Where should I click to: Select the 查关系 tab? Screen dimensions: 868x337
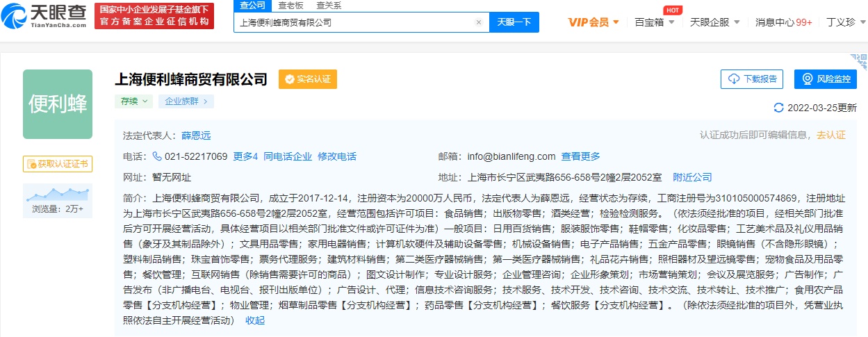point(329,6)
